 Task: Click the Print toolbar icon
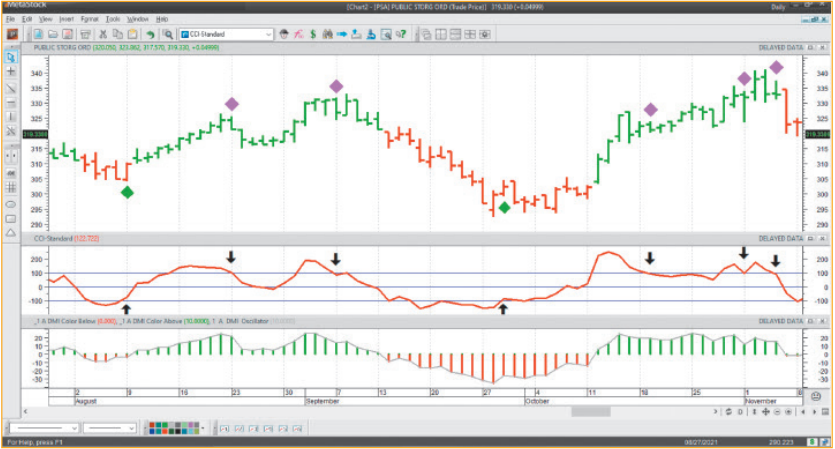85,35
